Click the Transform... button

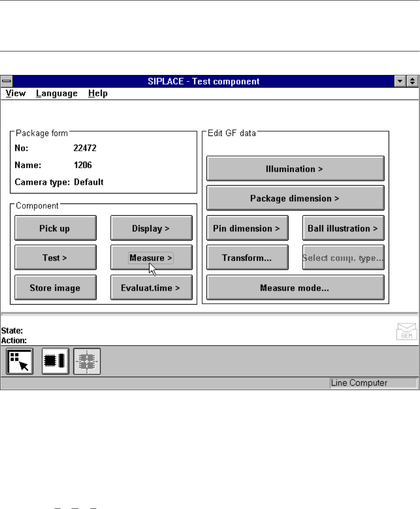tap(247, 258)
